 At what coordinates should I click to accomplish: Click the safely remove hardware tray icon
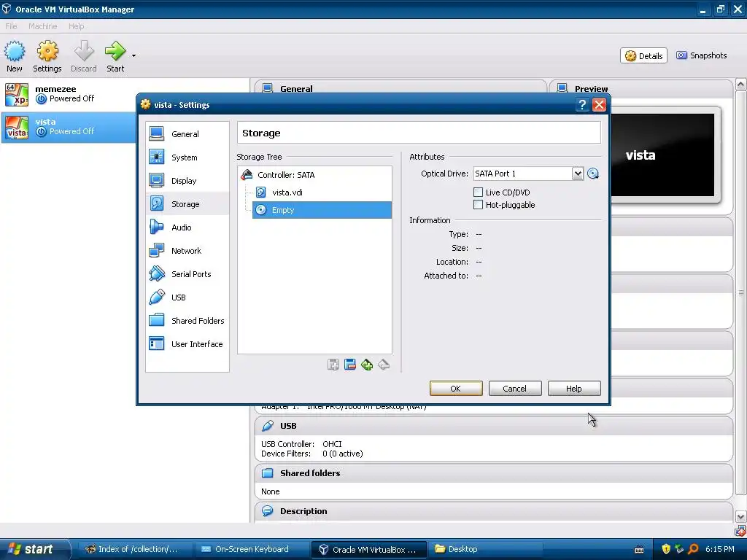pyautogui.click(x=679, y=549)
